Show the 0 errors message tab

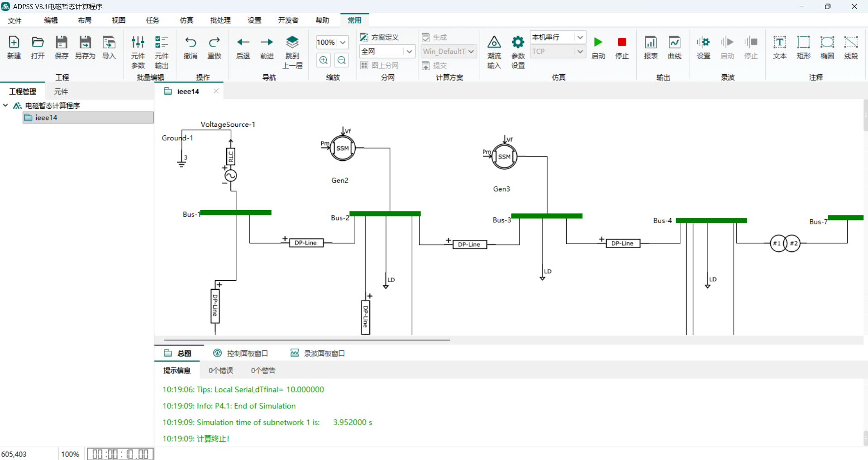pyautogui.click(x=221, y=370)
